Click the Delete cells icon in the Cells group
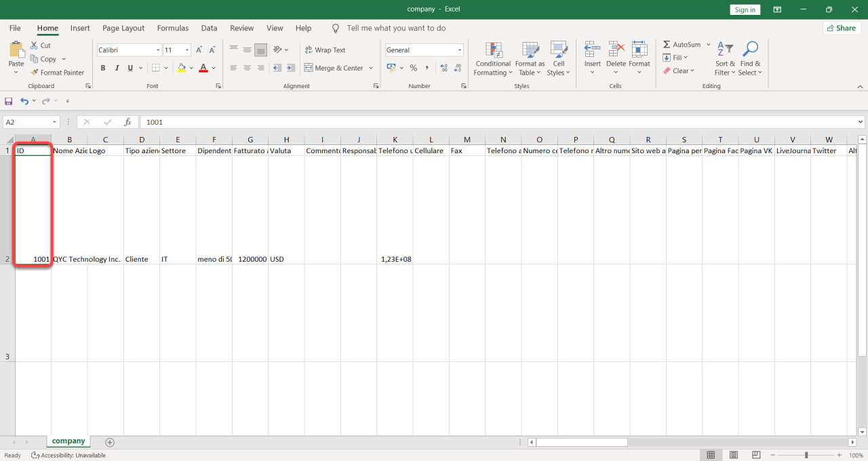Viewport: 868px width, 461px height. (616, 49)
